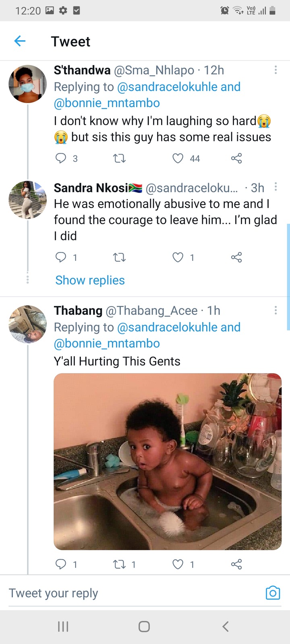
Task: Reply to Thabang's tweet
Action: tap(60, 564)
